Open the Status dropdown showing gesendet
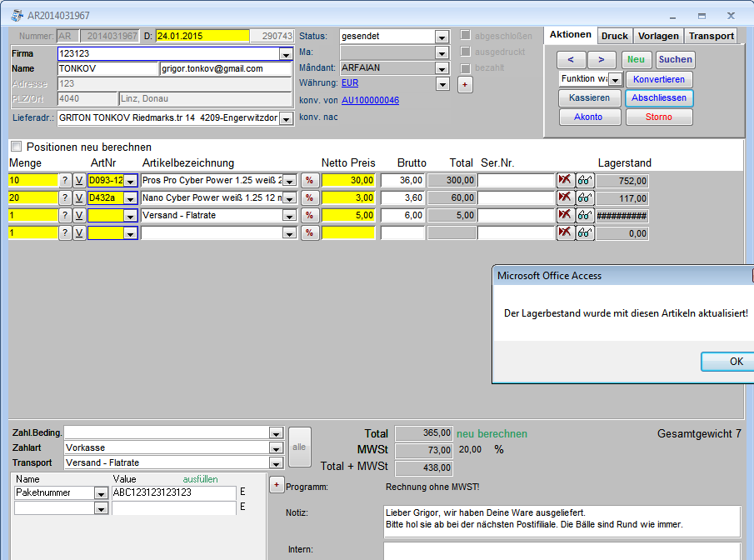 click(x=442, y=37)
